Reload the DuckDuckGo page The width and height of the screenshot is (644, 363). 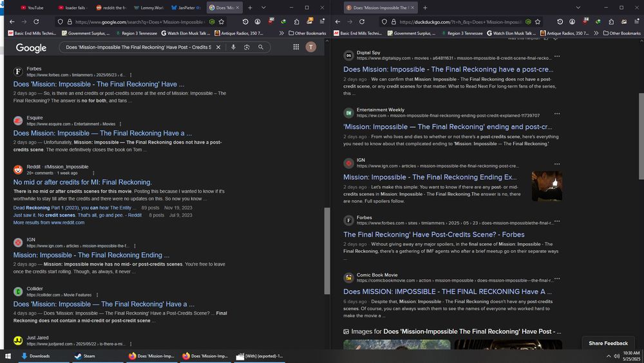tap(362, 22)
